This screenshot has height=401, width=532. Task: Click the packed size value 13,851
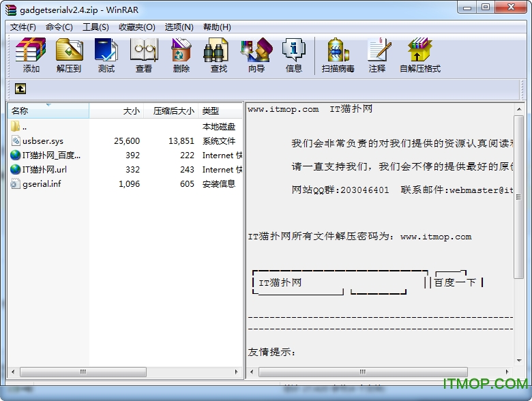181,140
